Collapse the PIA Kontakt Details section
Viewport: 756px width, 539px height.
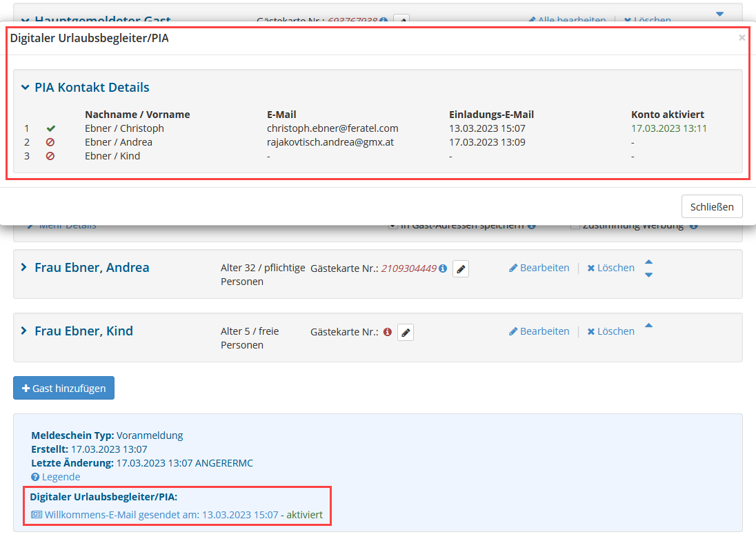(x=25, y=88)
